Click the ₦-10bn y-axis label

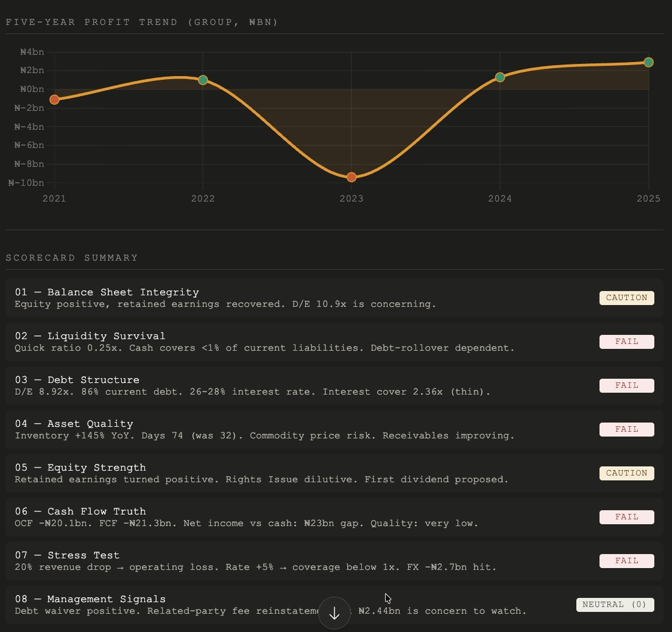[x=26, y=183]
